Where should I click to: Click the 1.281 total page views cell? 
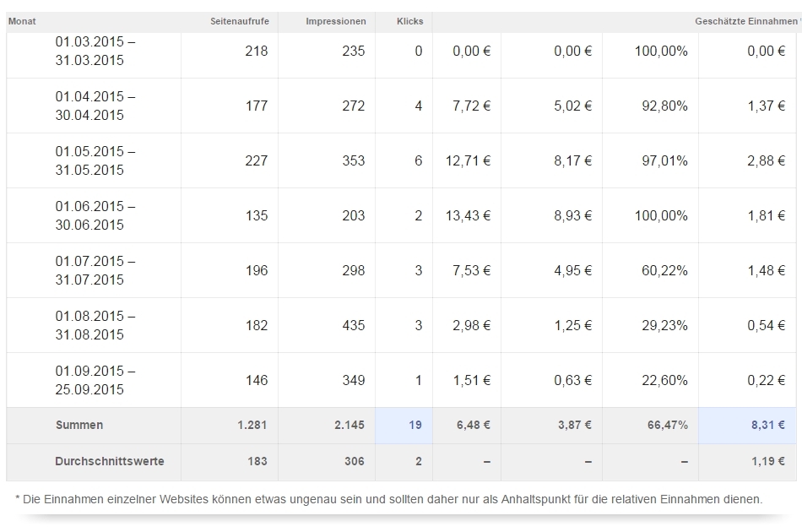click(252, 426)
